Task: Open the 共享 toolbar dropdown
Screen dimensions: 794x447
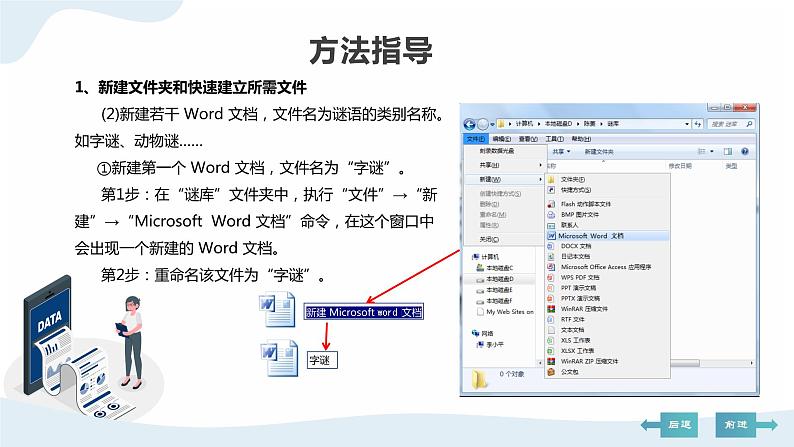Action: pos(562,152)
